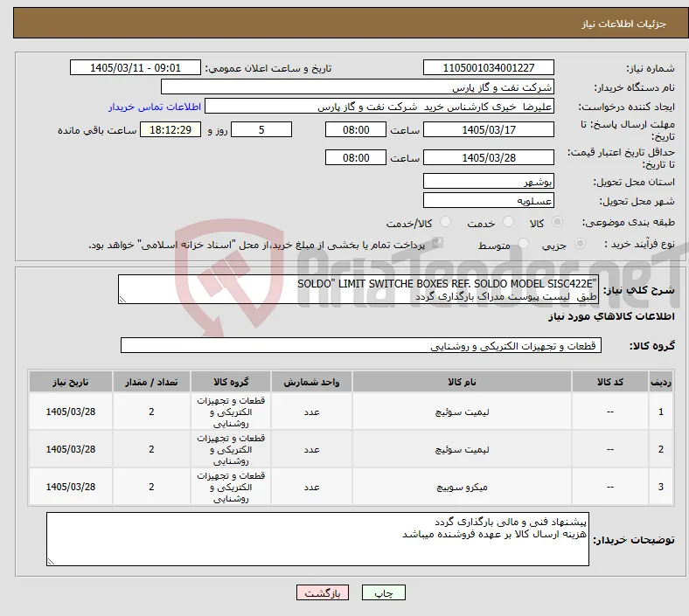Click the remaining time field 18:12:29
The width and height of the screenshot is (689, 616).
coord(171,129)
